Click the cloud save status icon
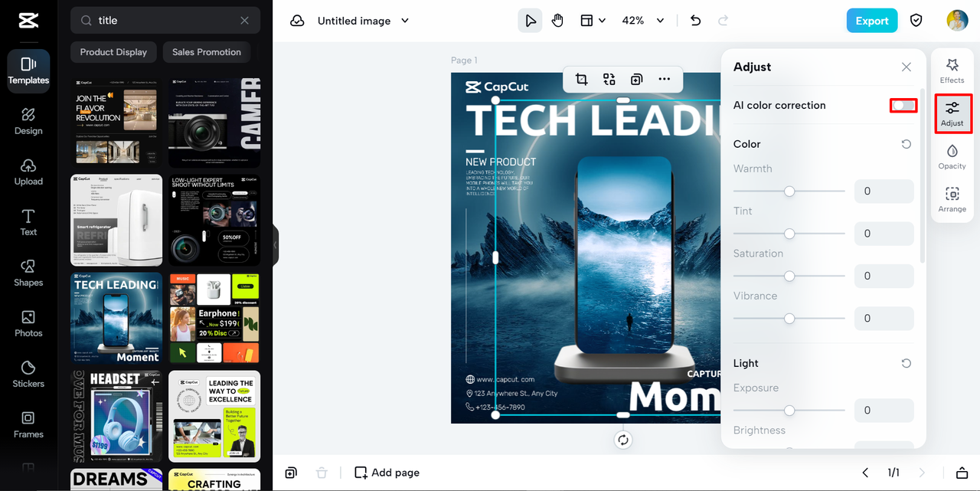Image resolution: width=980 pixels, height=491 pixels. tap(297, 21)
